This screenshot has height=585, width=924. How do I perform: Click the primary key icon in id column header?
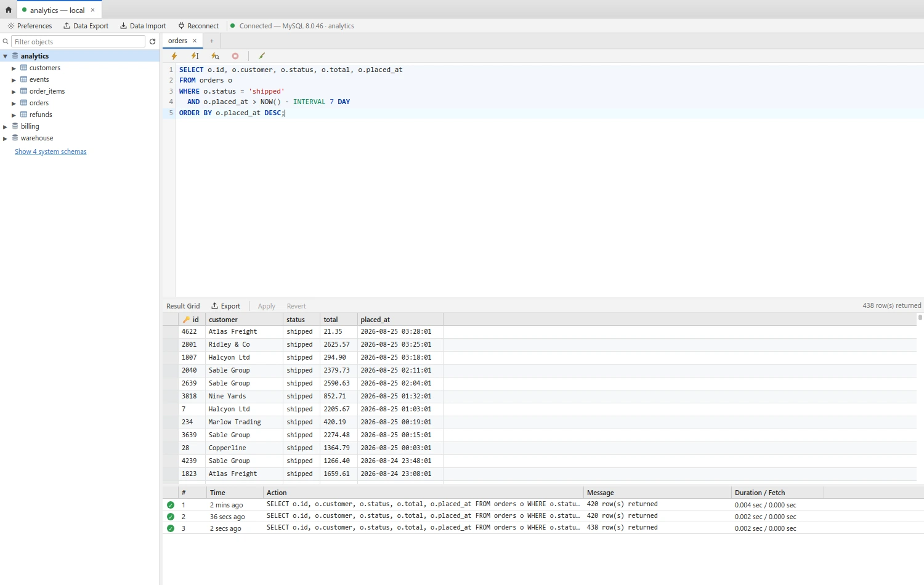coord(186,320)
